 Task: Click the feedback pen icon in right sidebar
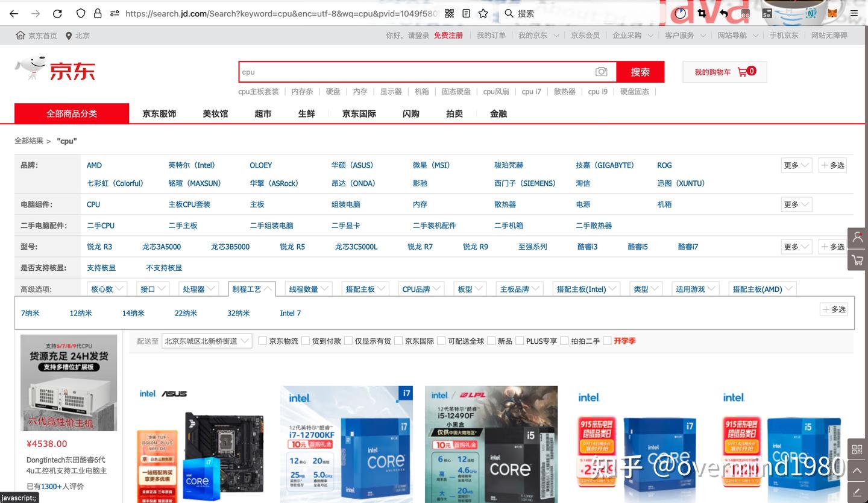[857, 491]
